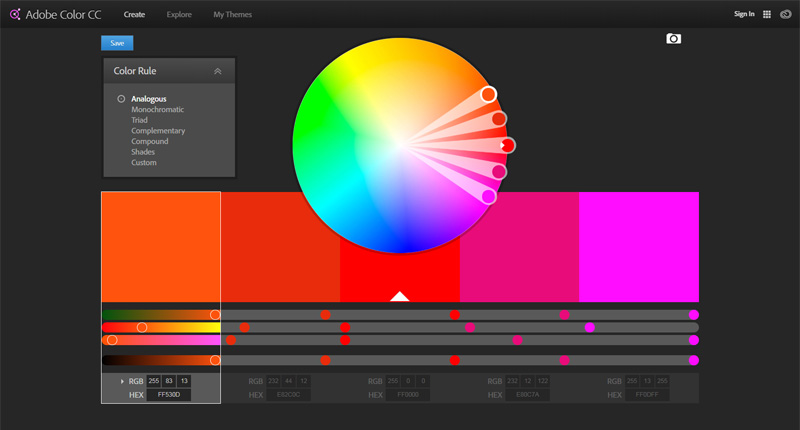Click the Adobe Color CC logo icon
800x430 pixels.
point(15,14)
